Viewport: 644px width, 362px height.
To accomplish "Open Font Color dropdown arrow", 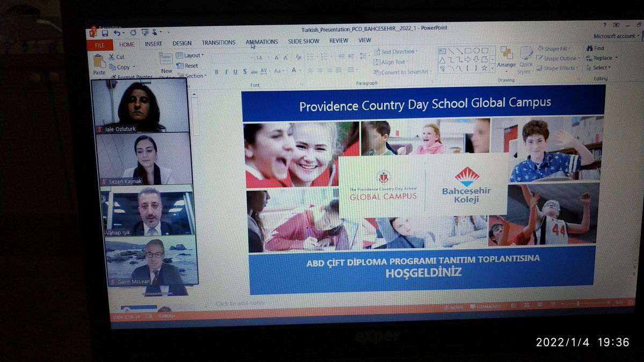I will [x=301, y=70].
